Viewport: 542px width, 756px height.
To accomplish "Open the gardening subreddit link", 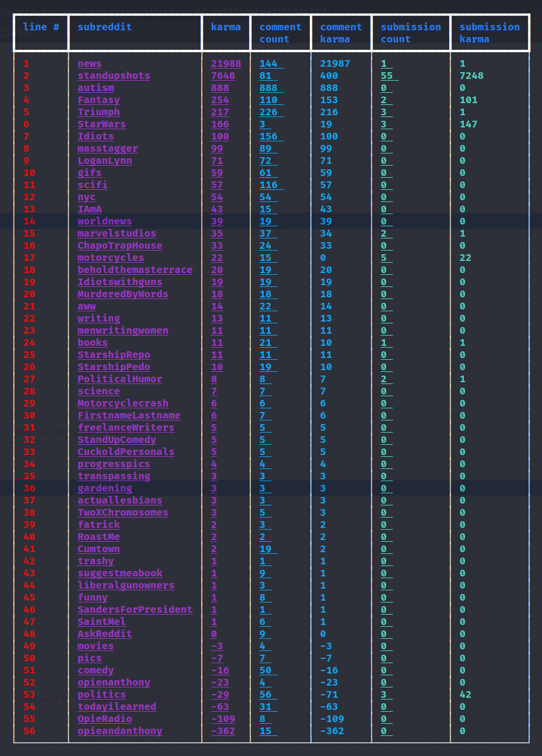I will tap(105, 488).
